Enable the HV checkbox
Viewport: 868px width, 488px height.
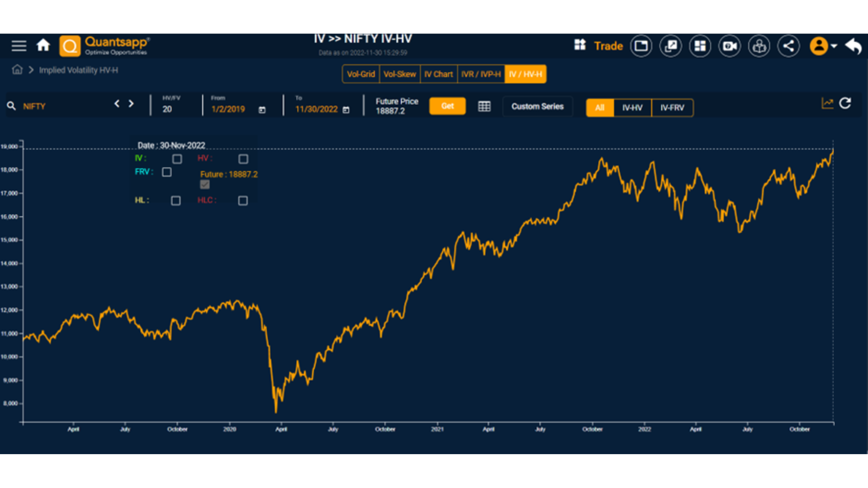[x=243, y=159]
